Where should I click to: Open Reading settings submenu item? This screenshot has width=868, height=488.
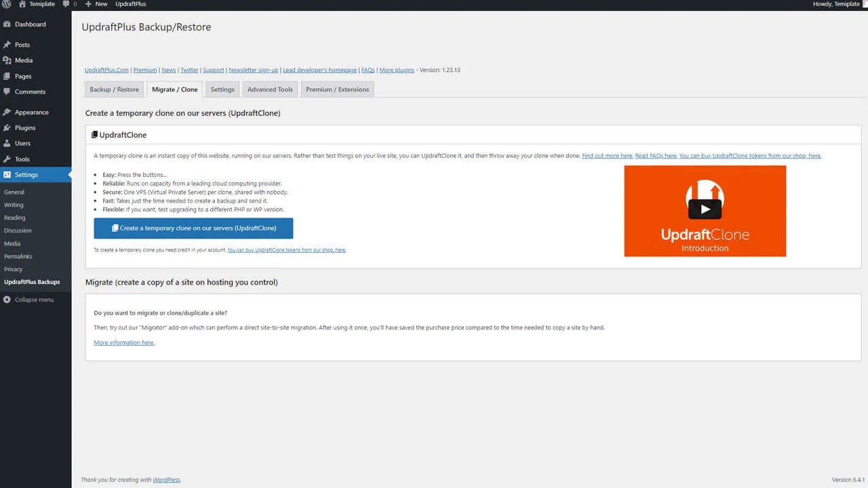(15, 218)
